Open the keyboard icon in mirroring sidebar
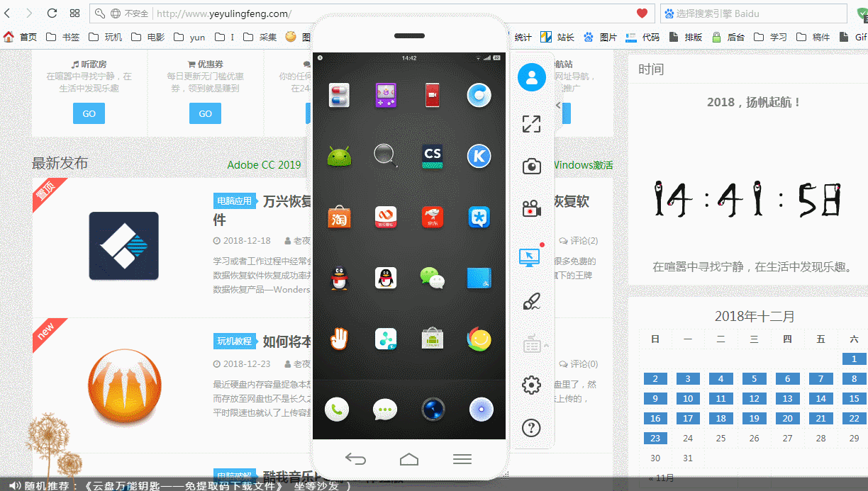 point(533,344)
